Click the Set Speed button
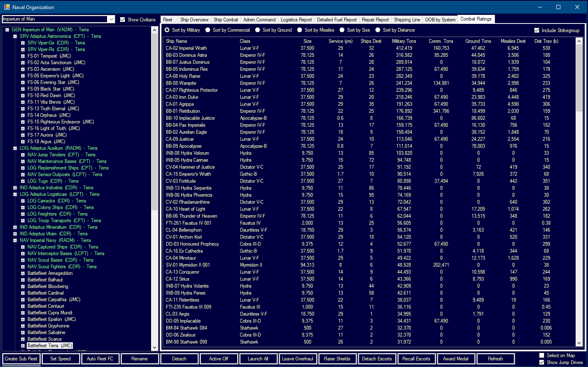 click(61, 359)
